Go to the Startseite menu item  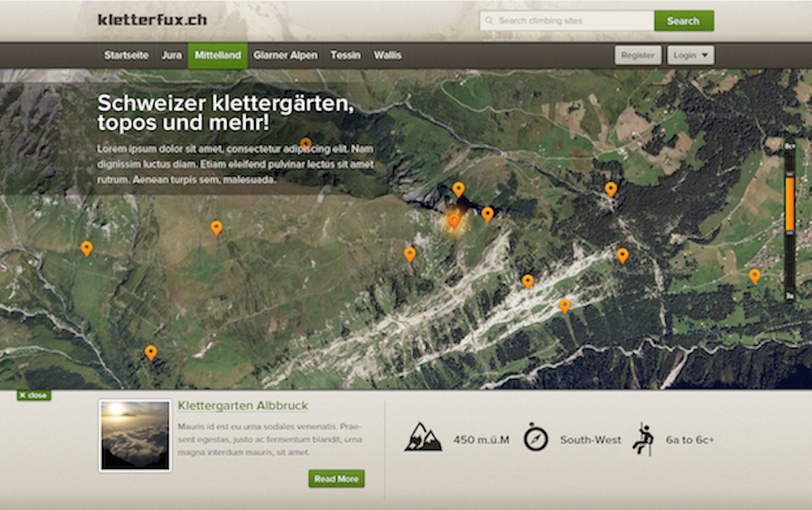point(126,55)
